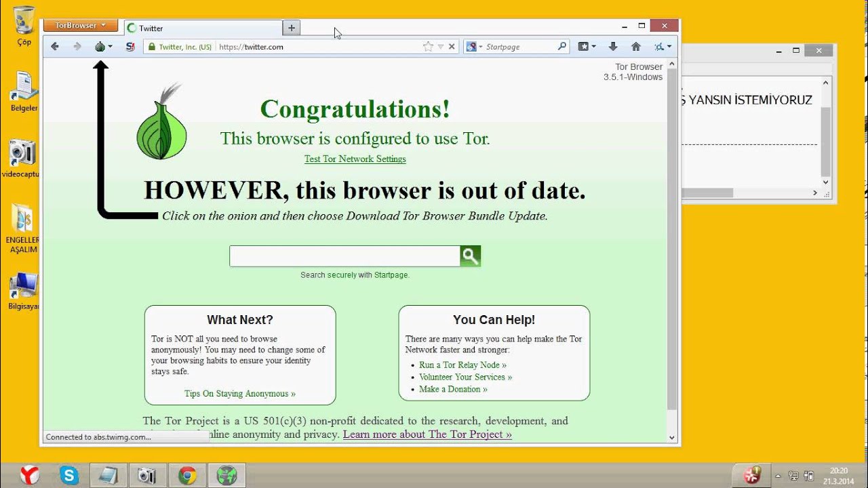Go back with the browser back arrow
The image size is (868, 488).
55,47
